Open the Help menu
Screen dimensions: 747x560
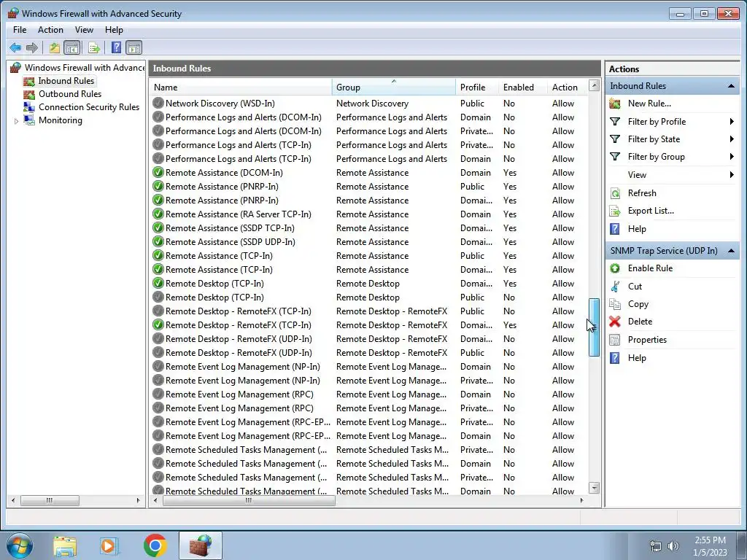[x=114, y=29]
